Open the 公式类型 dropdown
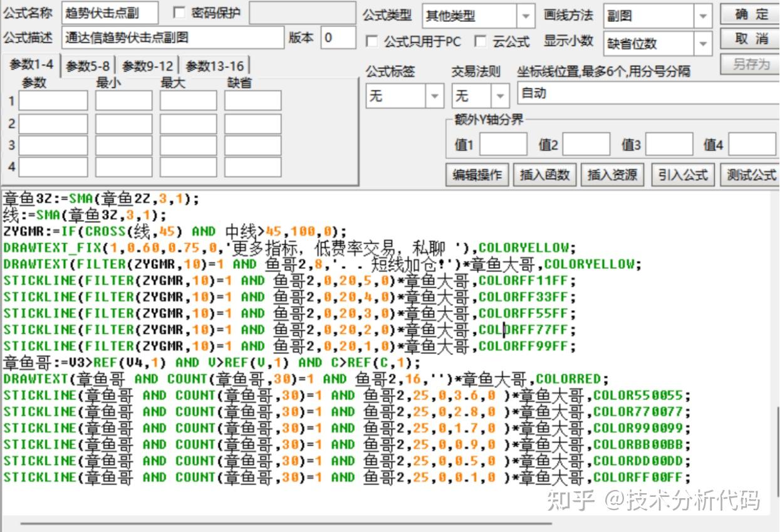780x532 pixels. (x=526, y=16)
